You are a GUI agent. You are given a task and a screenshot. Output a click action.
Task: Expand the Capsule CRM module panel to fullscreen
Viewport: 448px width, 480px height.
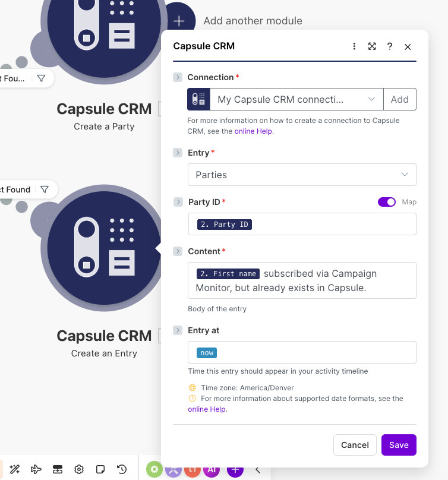pos(372,46)
